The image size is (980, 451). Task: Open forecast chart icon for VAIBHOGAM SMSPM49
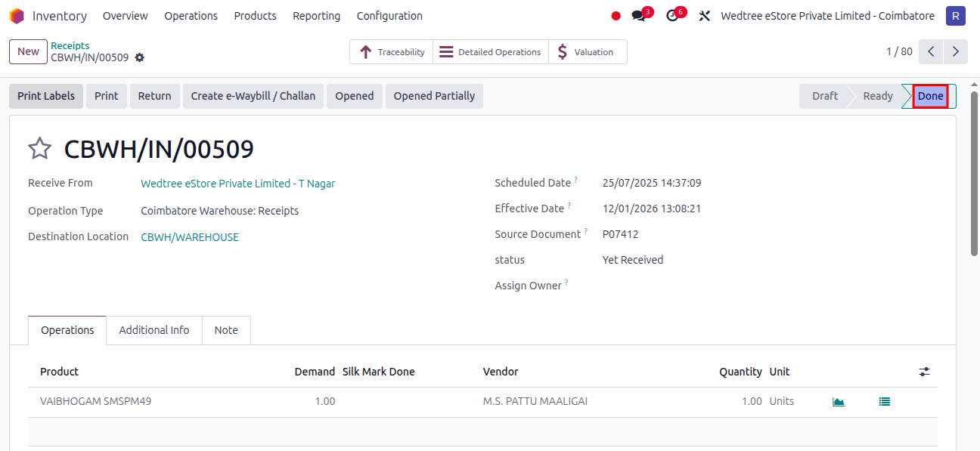coord(838,402)
